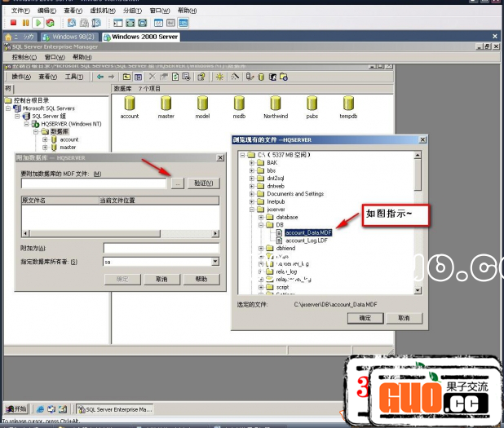Expand the account node in console tree
Viewport: 504px width, 428px height.
[x=45, y=139]
